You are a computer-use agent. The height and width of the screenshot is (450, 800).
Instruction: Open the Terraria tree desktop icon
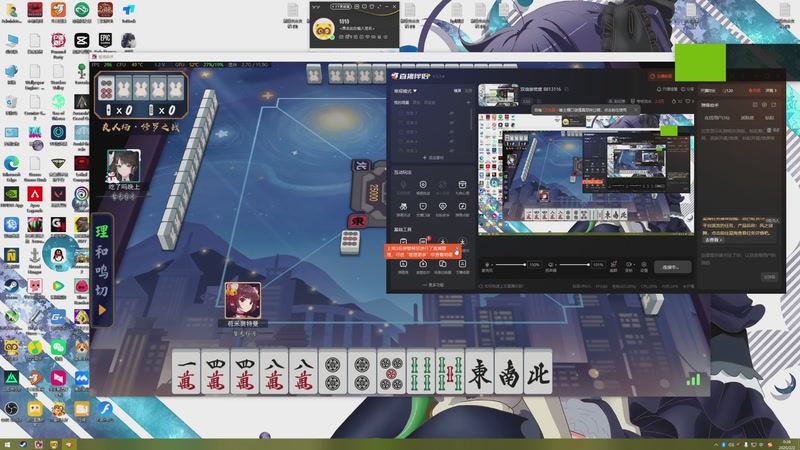point(82,71)
